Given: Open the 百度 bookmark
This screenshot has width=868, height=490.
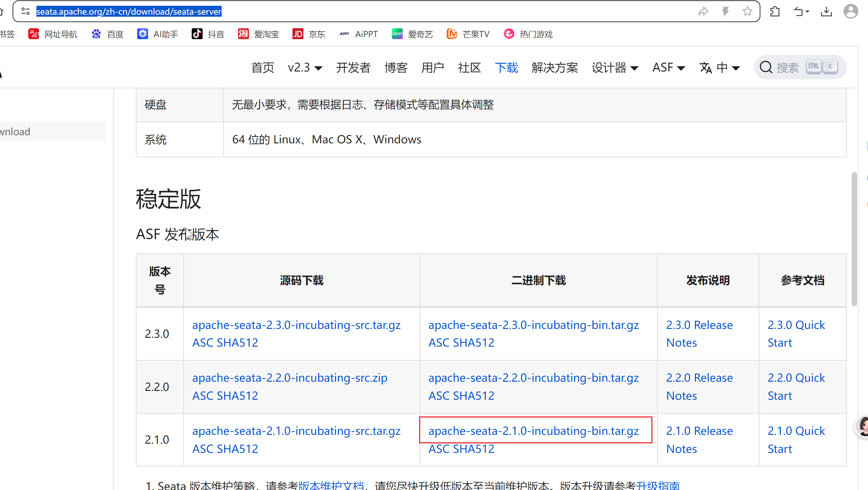Looking at the screenshot, I should [x=108, y=34].
